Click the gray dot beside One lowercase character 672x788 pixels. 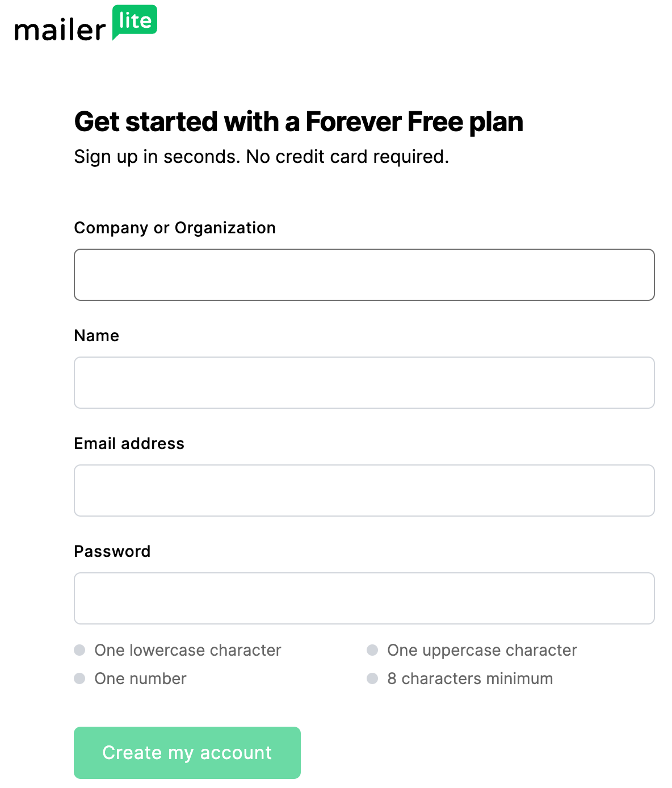coord(79,650)
